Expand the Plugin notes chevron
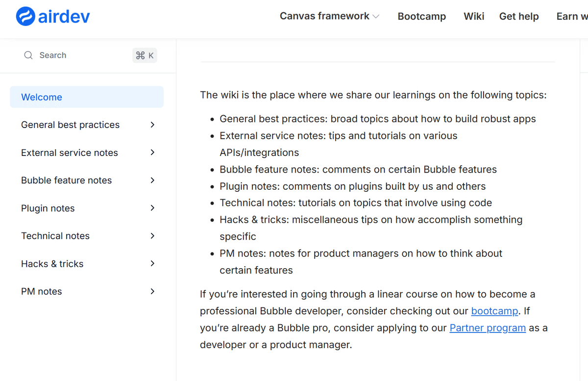This screenshot has height=381, width=588. coord(152,208)
